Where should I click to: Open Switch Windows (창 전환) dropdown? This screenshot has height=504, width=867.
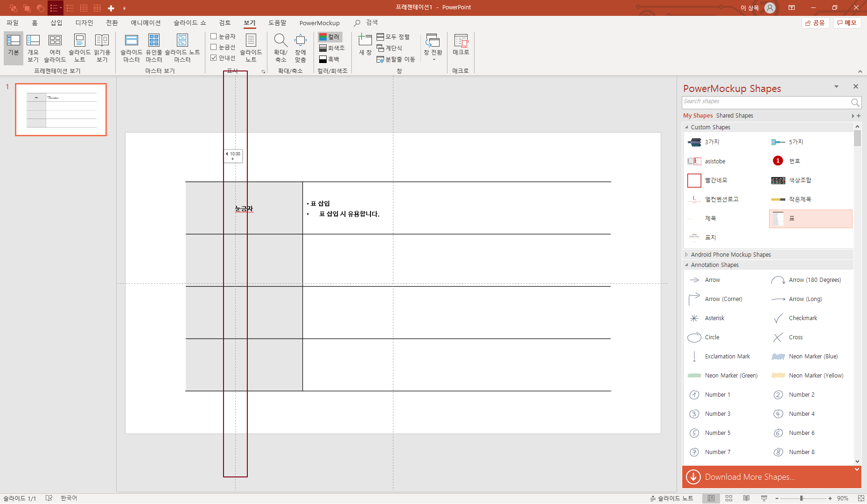tap(433, 48)
